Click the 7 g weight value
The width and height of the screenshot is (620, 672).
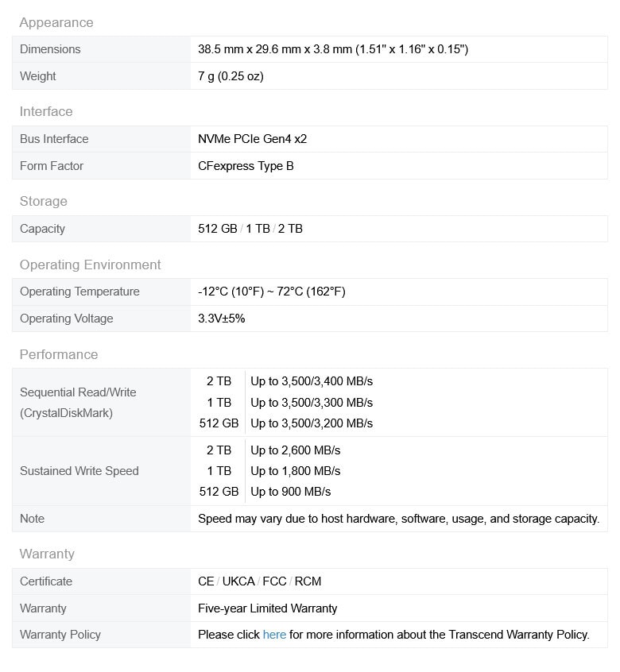(x=231, y=76)
